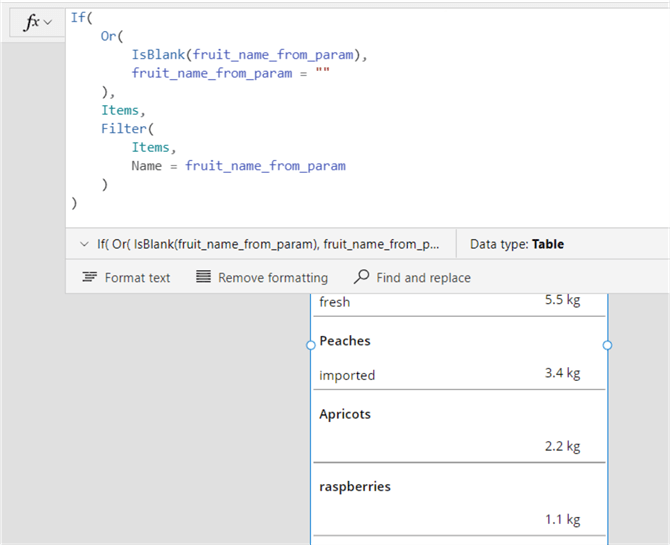Click the Format text lines icon

pyautogui.click(x=90, y=277)
